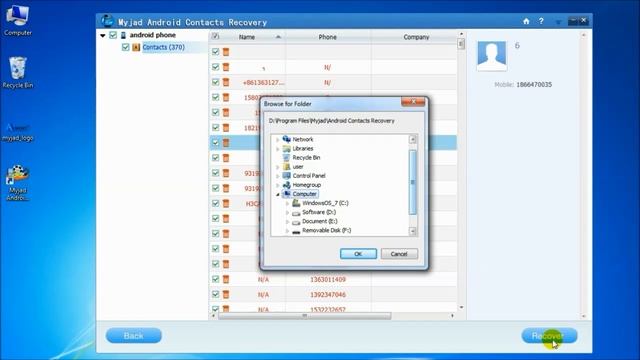Click contact list scroll-down arrow
640x360 pixels.
click(x=461, y=307)
